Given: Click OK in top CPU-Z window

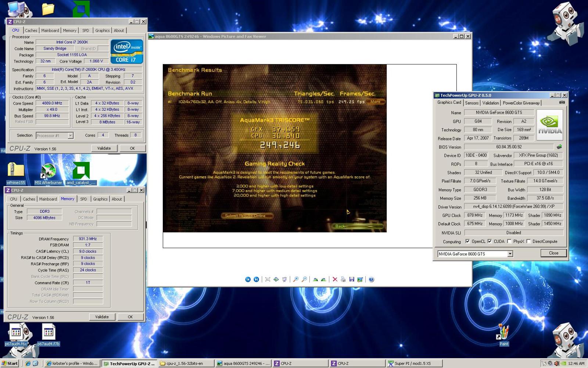Looking at the screenshot, I should point(132,148).
